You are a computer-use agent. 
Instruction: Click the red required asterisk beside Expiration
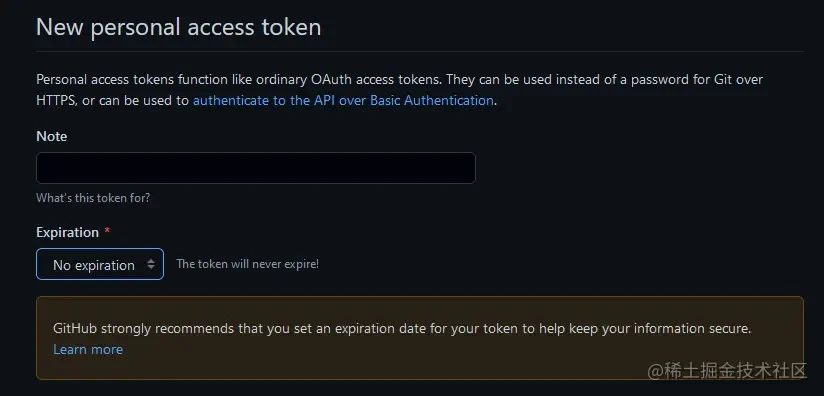[107, 232]
